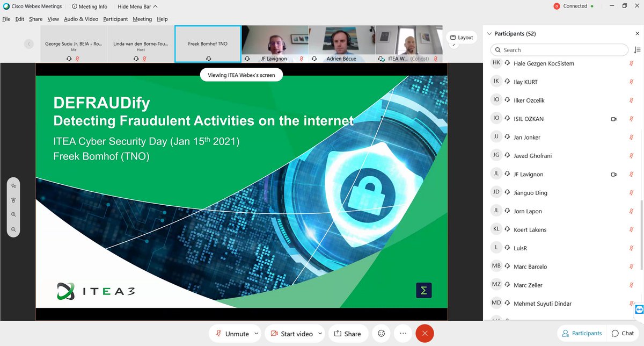Click the zoom out magnifier icon
The height and width of the screenshot is (346, 644).
coord(13,229)
